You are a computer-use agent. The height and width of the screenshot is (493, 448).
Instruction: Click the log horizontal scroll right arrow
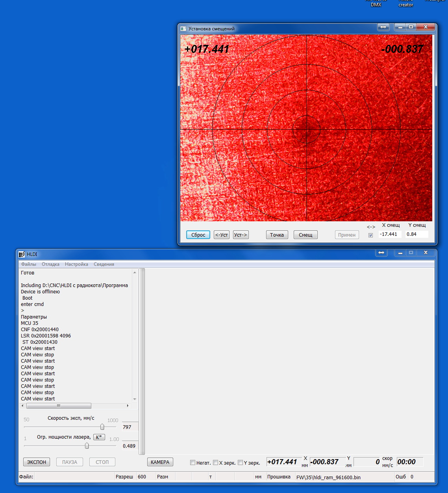128,406
